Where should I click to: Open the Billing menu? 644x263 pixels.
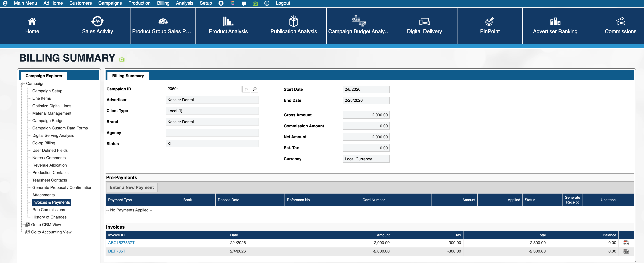pyautogui.click(x=163, y=3)
